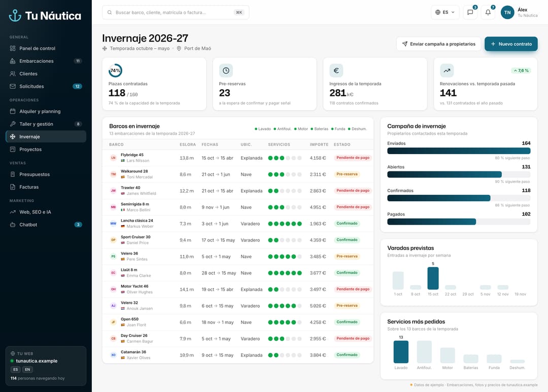Click the Abiertos progress bar
This screenshot has width=548, height=392.
pos(459,174)
